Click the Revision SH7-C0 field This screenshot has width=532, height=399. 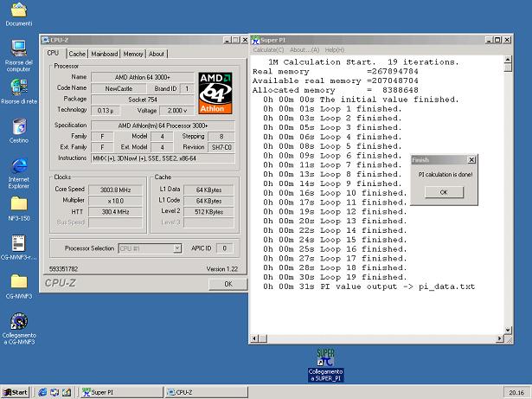[221, 147]
